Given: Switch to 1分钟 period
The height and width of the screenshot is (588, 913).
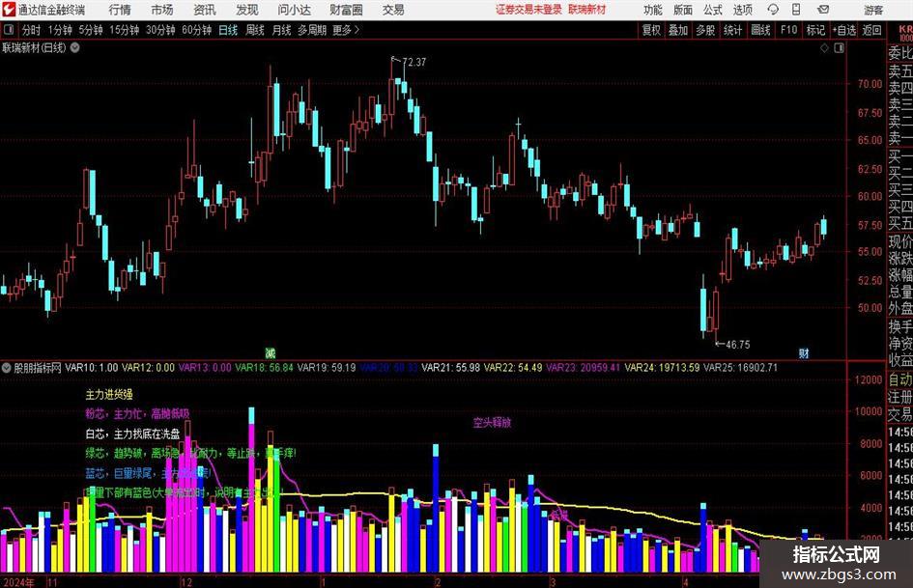Looking at the screenshot, I should (x=59, y=30).
